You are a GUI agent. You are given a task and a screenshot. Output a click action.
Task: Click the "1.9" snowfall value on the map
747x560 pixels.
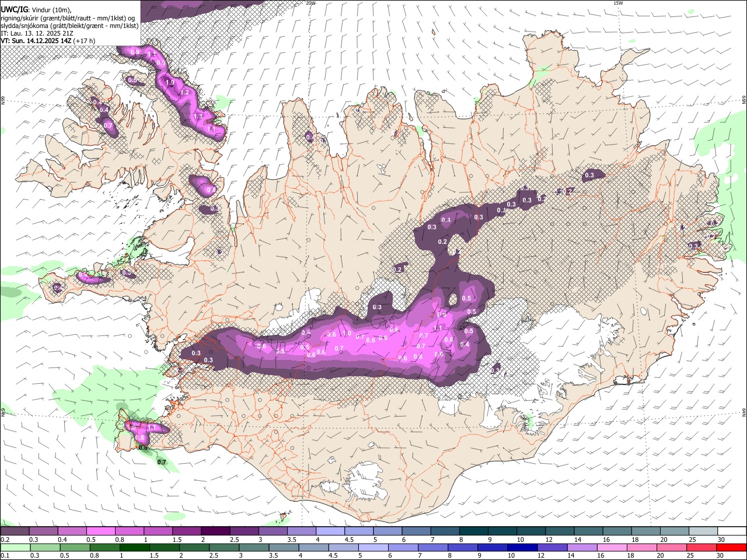pos(170,83)
